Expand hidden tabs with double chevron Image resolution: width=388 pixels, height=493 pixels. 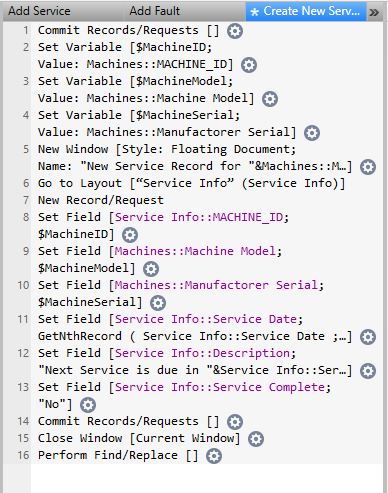tap(374, 12)
